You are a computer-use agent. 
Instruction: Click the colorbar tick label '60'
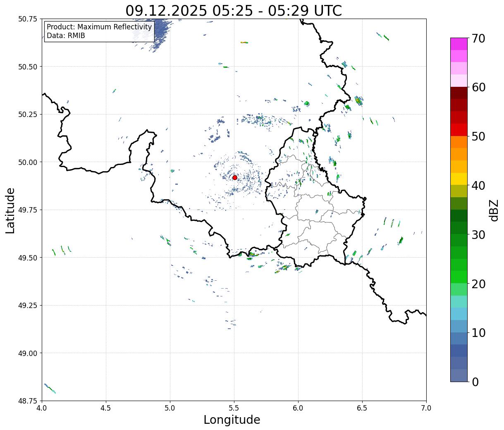click(x=478, y=87)
